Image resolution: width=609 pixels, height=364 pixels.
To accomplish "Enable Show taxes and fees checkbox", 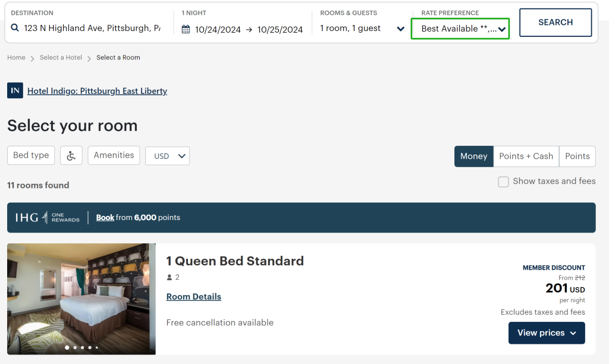I will [x=503, y=182].
